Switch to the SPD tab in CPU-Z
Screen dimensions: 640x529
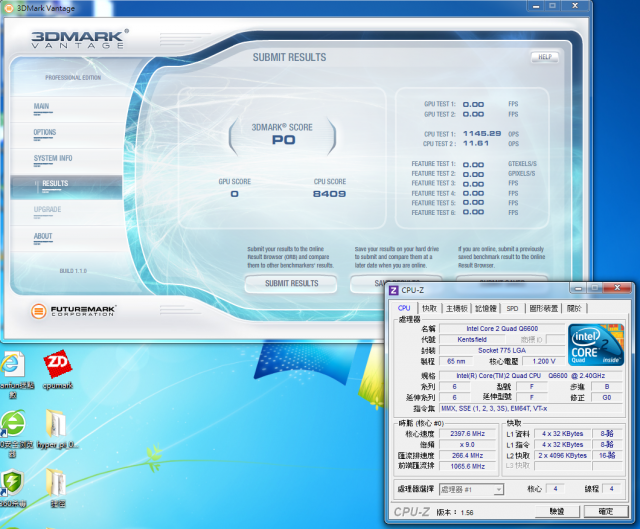coord(512,309)
